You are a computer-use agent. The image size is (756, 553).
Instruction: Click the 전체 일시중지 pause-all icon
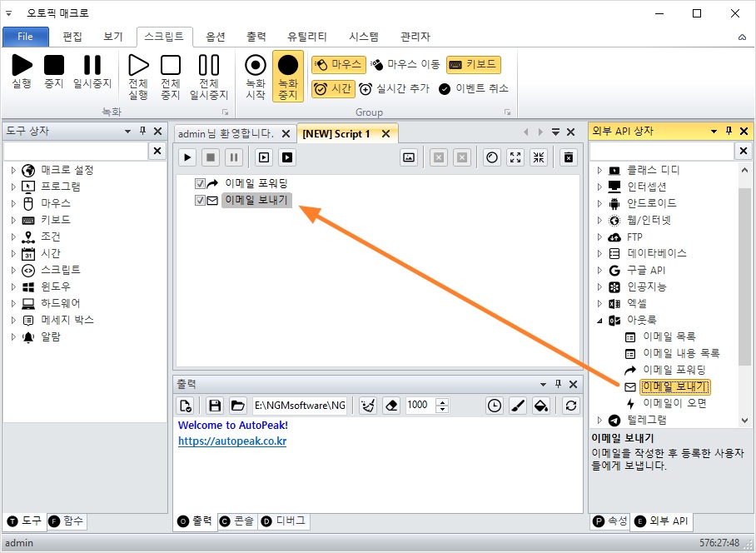(209, 77)
